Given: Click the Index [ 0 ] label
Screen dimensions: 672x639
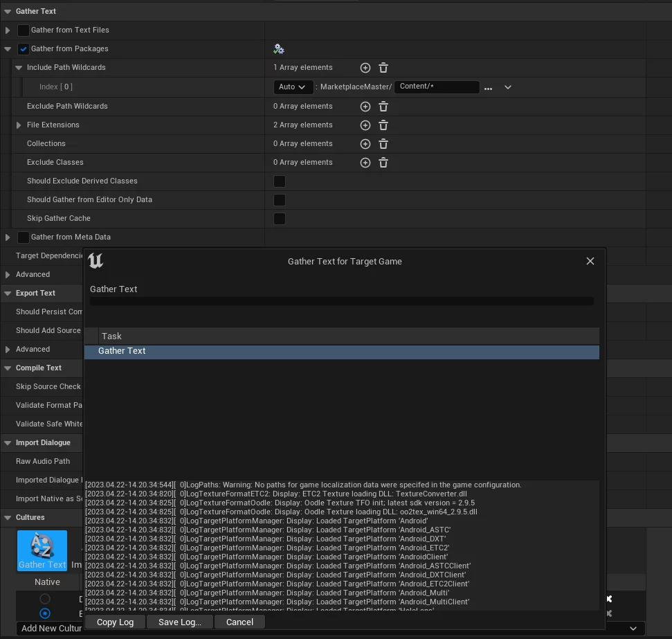Looking at the screenshot, I should [x=56, y=87].
